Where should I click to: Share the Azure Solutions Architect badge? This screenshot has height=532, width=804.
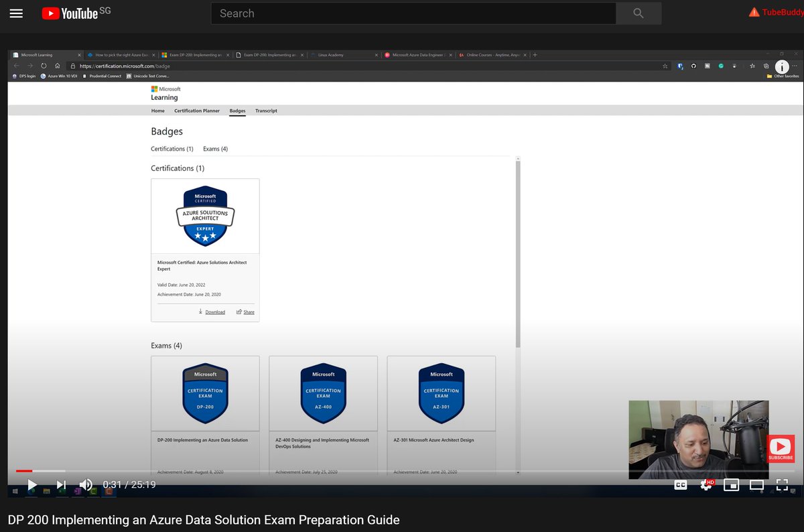[245, 312]
